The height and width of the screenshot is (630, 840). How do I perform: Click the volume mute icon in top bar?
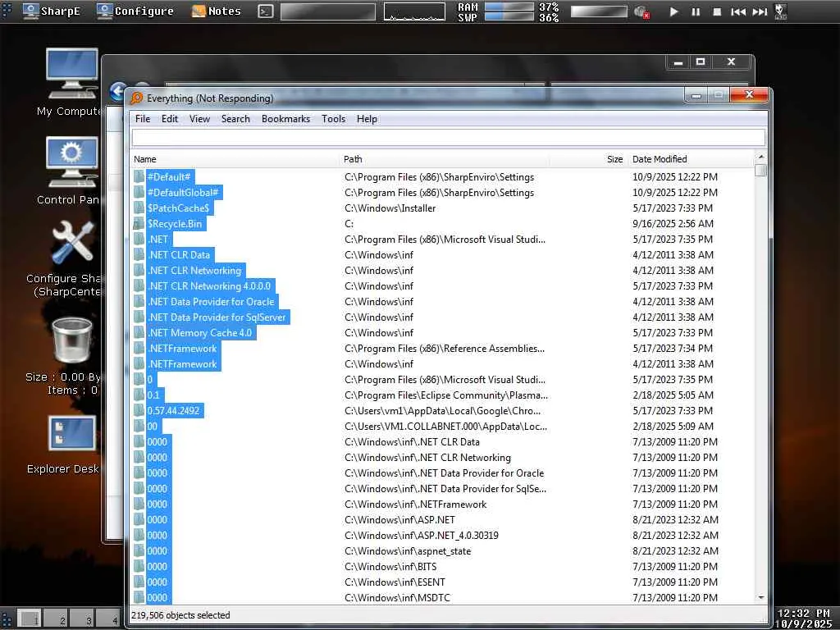pyautogui.click(x=641, y=11)
